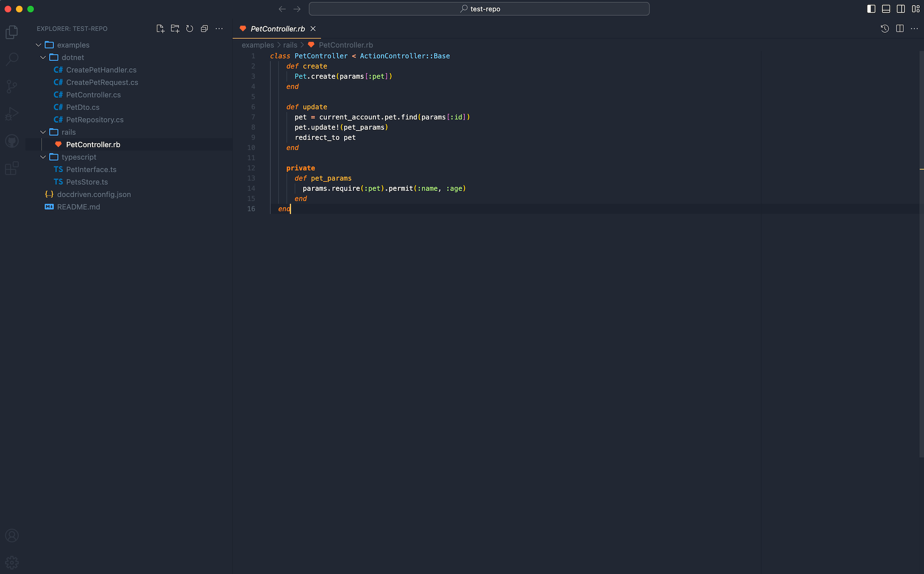This screenshot has width=924, height=574.
Task: Split the editor using the split icon
Action: [900, 28]
